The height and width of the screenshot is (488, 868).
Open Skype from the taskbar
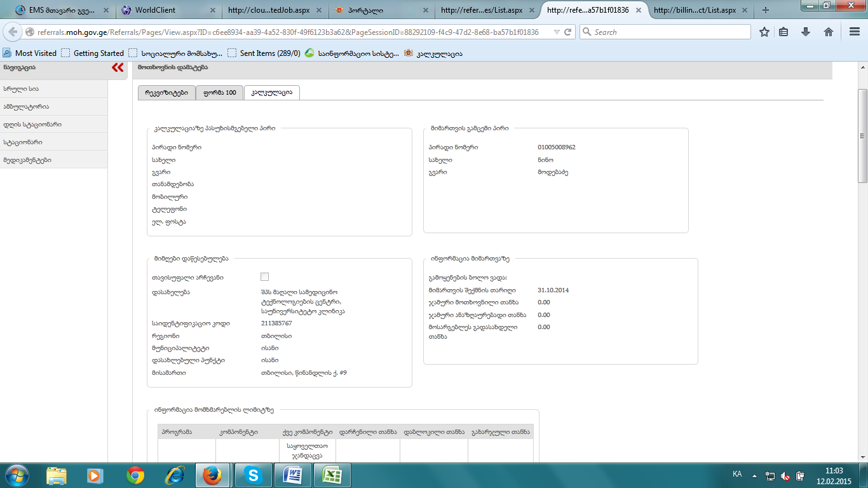click(253, 475)
